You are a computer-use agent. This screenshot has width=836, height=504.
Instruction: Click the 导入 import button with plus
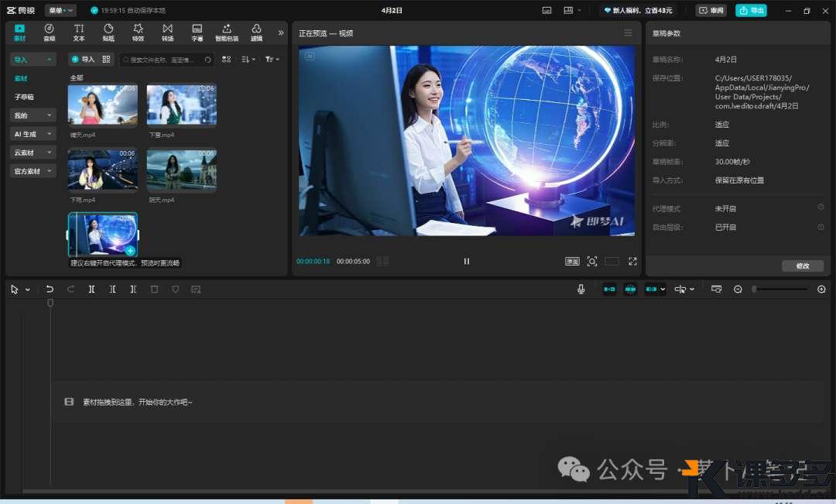(83, 59)
